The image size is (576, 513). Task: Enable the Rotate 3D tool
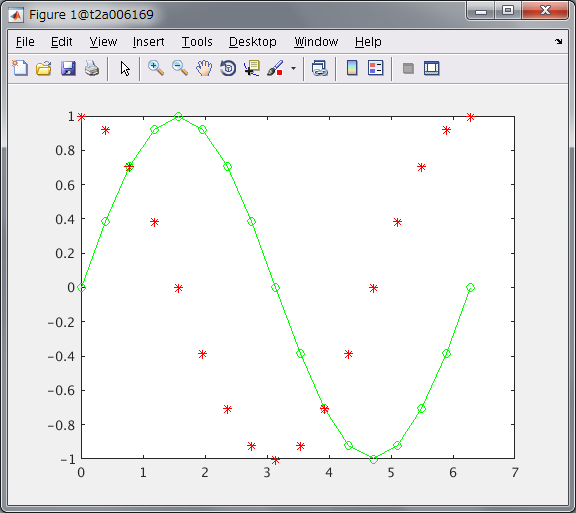click(228, 68)
